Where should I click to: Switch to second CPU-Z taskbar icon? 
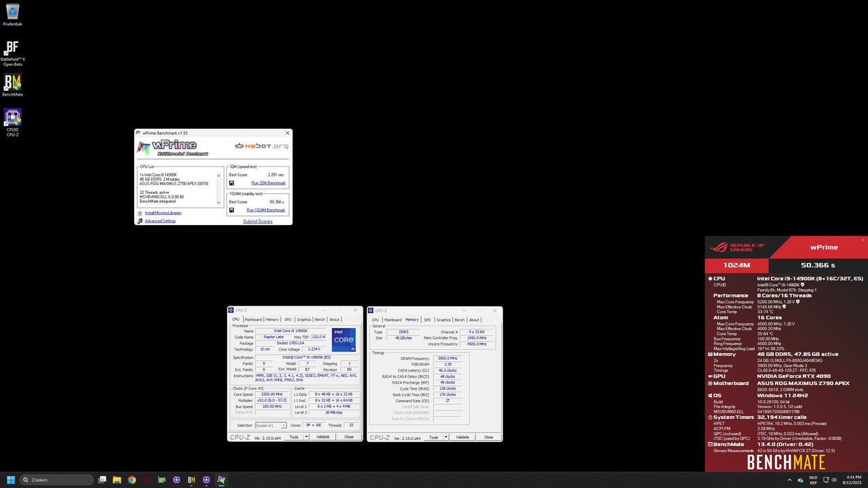[x=206, y=480]
